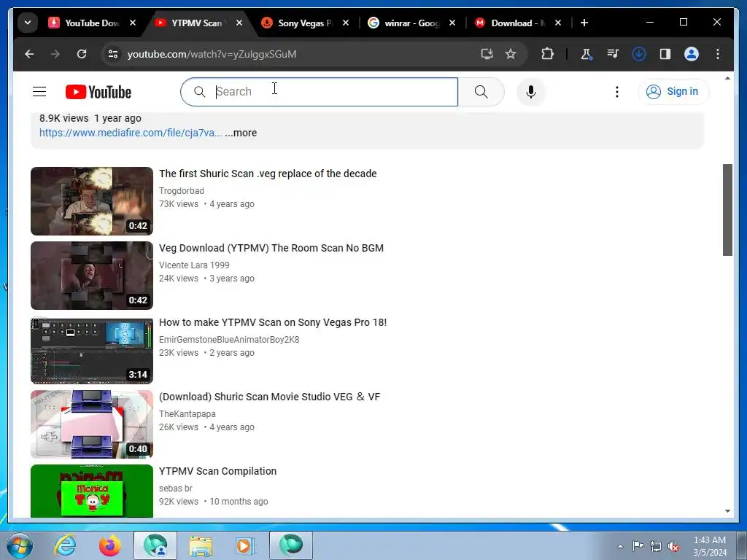
Task: Go forward with the forward arrow
Action: click(55, 54)
